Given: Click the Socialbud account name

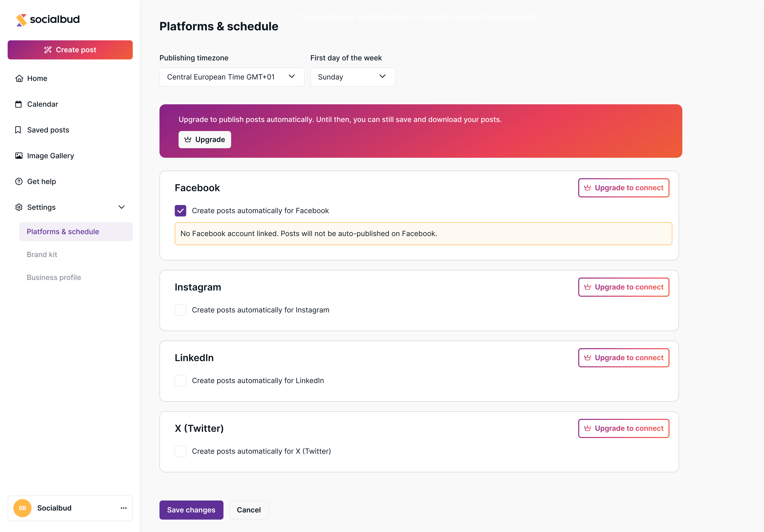Looking at the screenshot, I should [x=54, y=508].
